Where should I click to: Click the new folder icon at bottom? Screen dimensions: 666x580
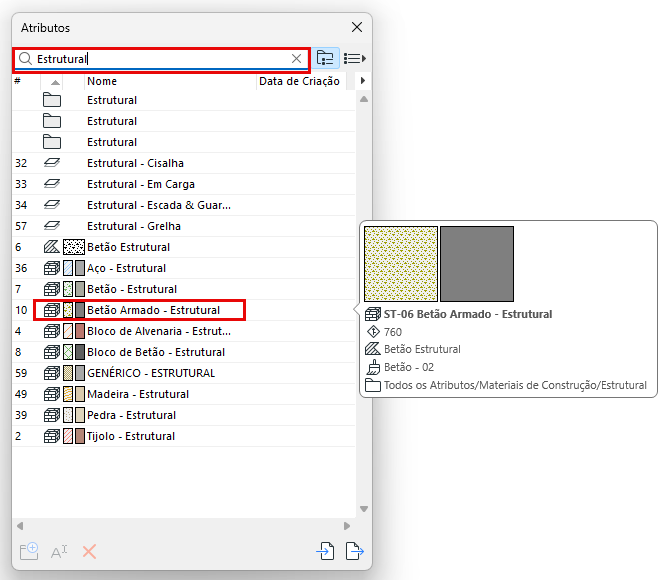[x=29, y=551]
